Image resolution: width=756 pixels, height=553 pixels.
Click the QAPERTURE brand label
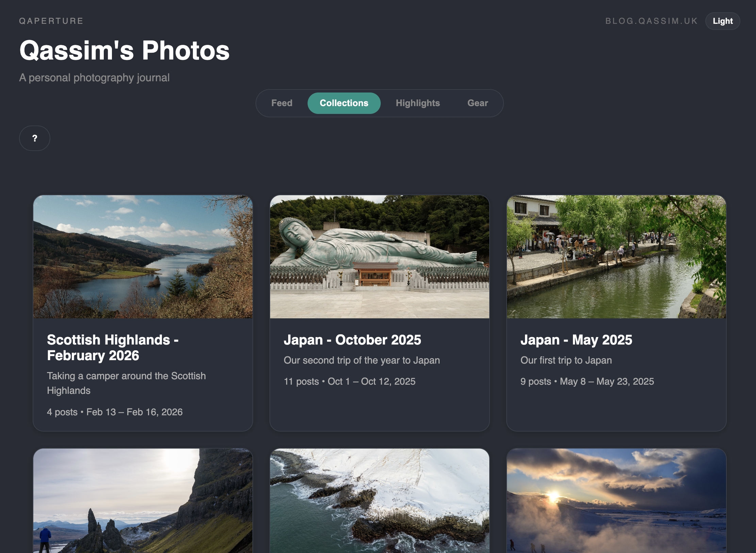click(51, 21)
